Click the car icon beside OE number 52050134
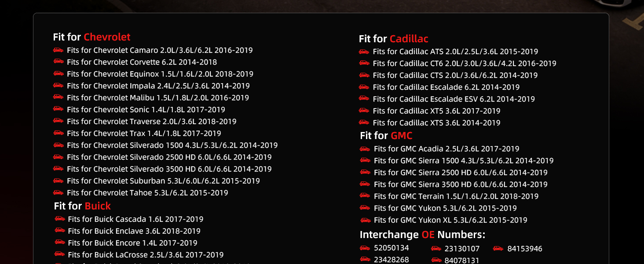This screenshot has width=644, height=264. [x=365, y=248]
